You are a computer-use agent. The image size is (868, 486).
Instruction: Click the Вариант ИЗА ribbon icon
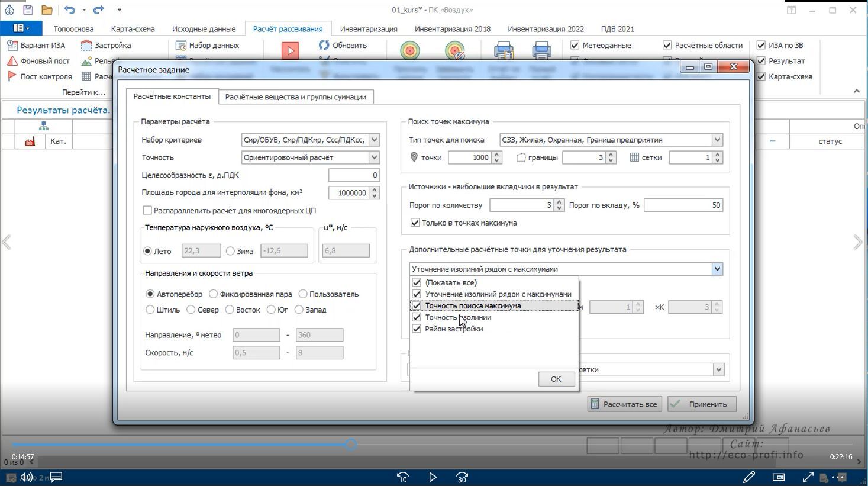click(12, 45)
